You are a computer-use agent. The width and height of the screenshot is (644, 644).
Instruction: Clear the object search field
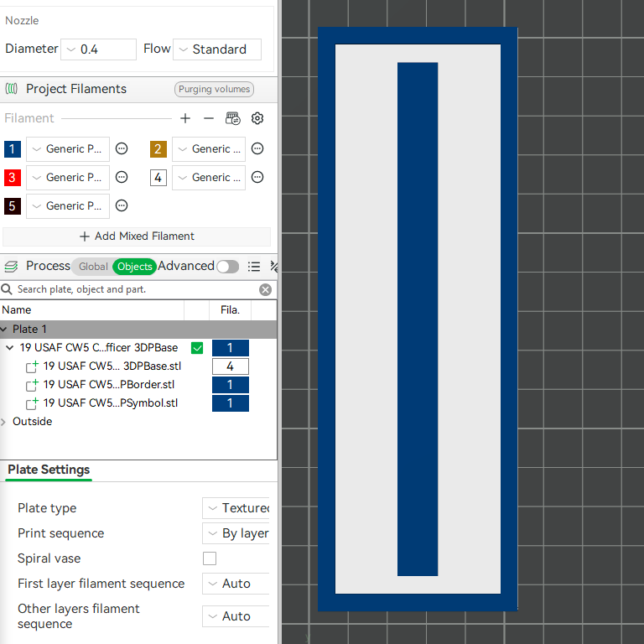pos(265,289)
